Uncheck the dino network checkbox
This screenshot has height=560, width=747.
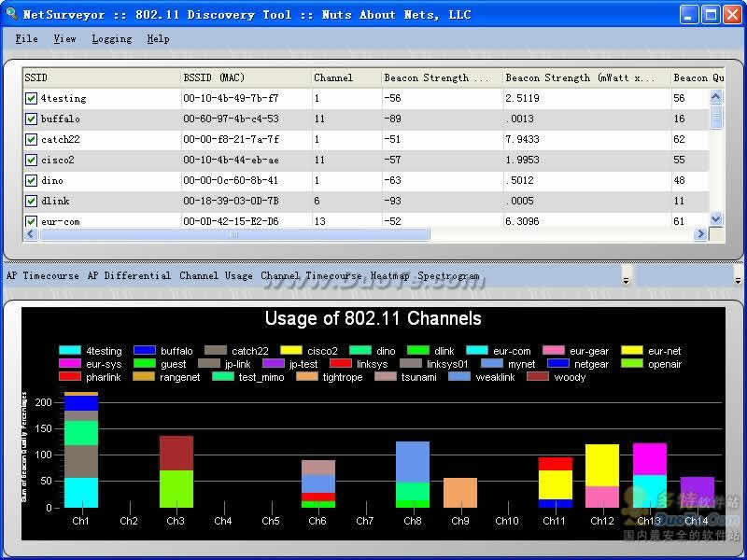point(31,180)
